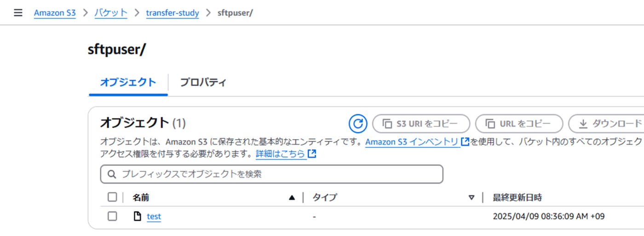The height and width of the screenshot is (236, 644).
Task: Select the オブジェクト tab
Action: (128, 83)
